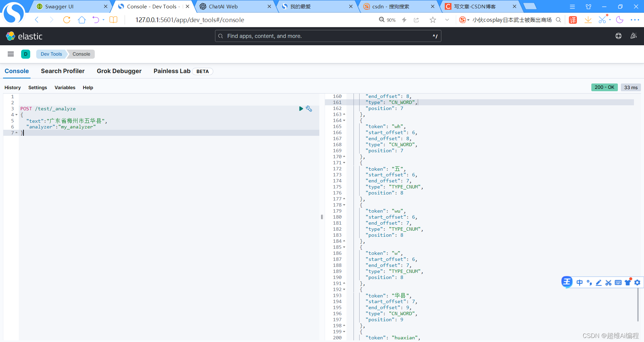The height and width of the screenshot is (342, 644).
Task: Click the 200 - OK status badge
Action: coord(604,87)
